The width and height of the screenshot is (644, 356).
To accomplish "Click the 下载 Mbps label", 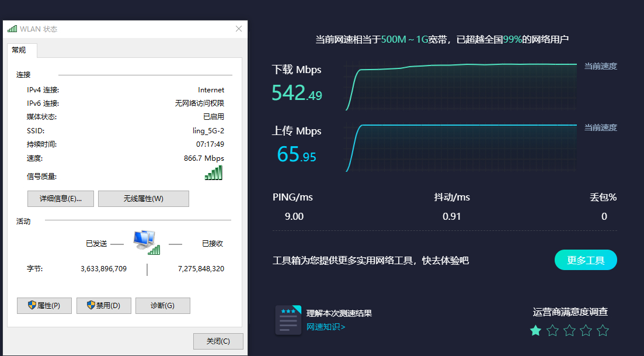I will (297, 70).
